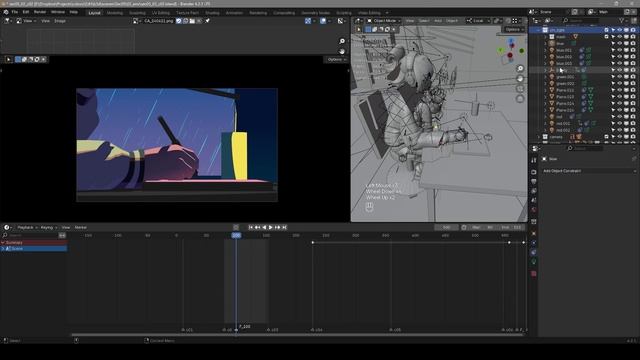Image resolution: width=640 pixels, height=360 pixels.
Task: Toggle viewport monitor icon for red.001
Action: tap(626, 123)
